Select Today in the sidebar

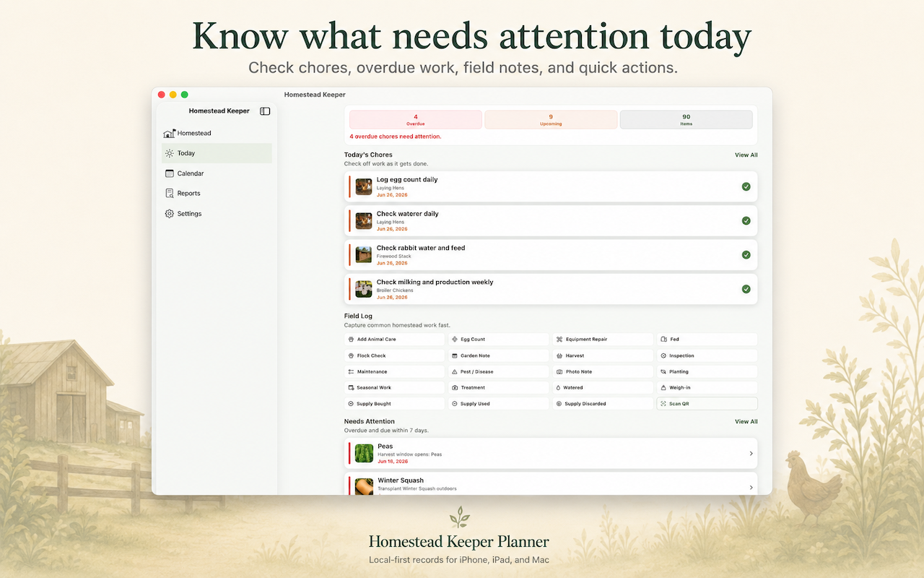(217, 153)
